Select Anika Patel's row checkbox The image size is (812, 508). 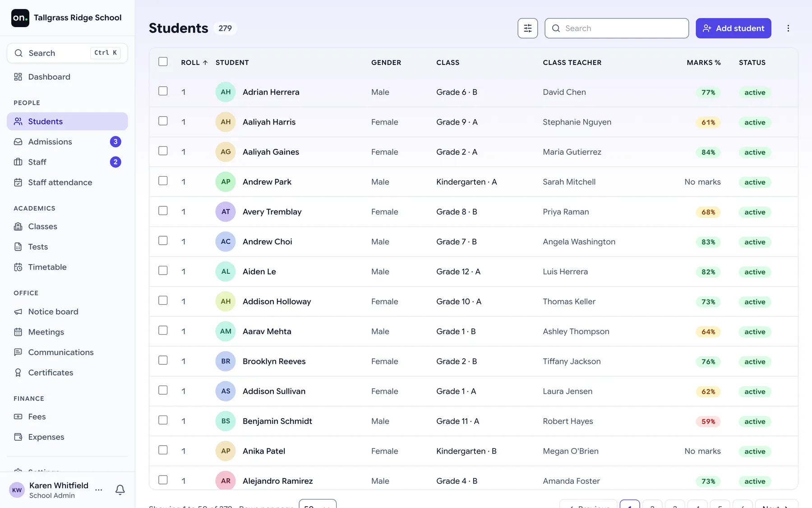click(x=163, y=450)
